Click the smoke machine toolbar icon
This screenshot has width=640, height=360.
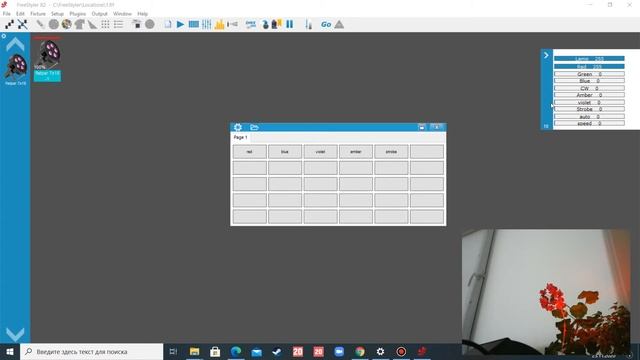coord(137,24)
